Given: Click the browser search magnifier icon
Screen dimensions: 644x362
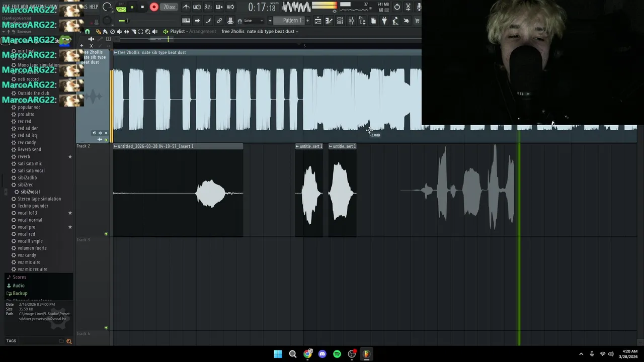Looking at the screenshot, I should pos(69,341).
